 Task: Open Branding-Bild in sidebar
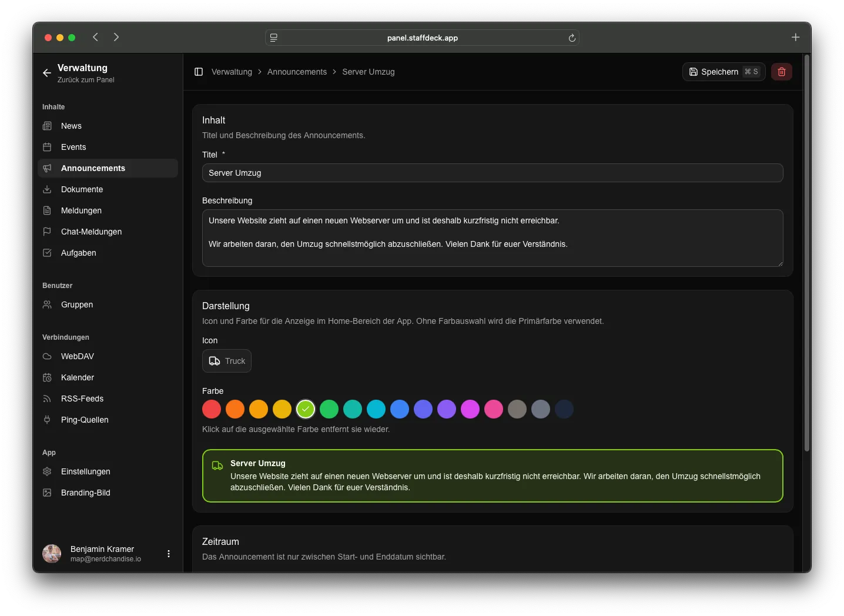click(108, 493)
